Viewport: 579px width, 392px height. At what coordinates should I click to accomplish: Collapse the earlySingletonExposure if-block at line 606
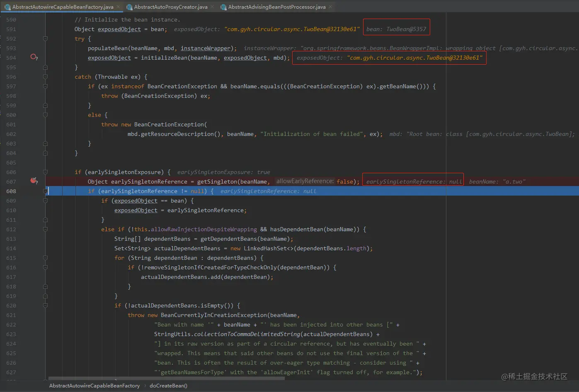click(x=46, y=172)
